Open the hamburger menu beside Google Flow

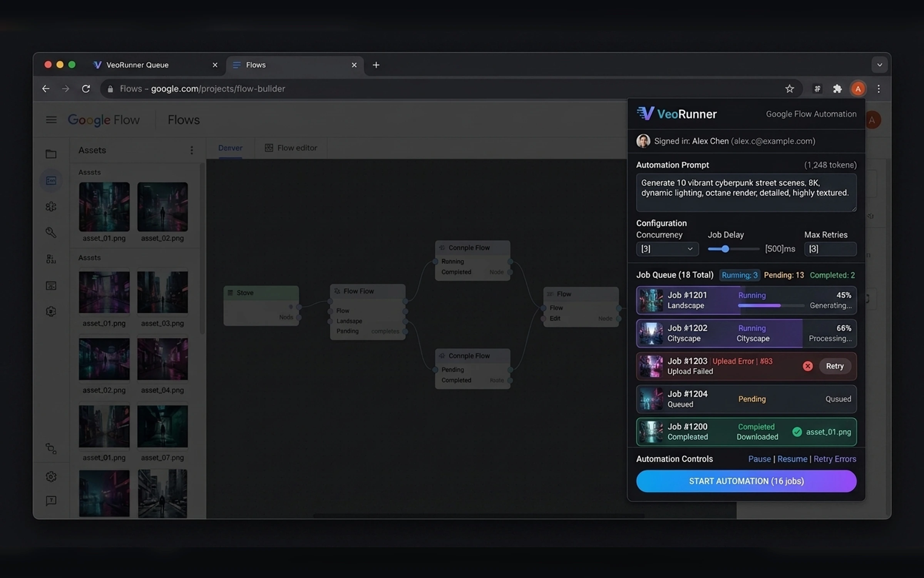coord(51,120)
